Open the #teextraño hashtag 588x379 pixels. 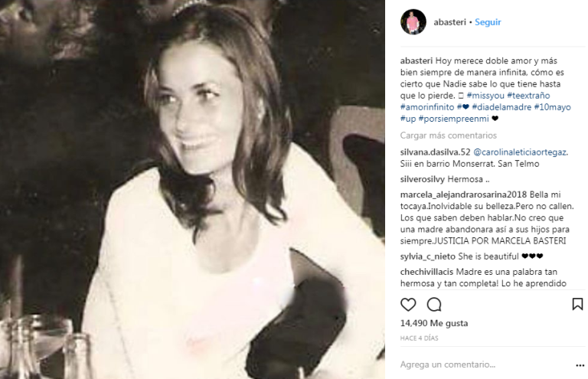click(528, 96)
